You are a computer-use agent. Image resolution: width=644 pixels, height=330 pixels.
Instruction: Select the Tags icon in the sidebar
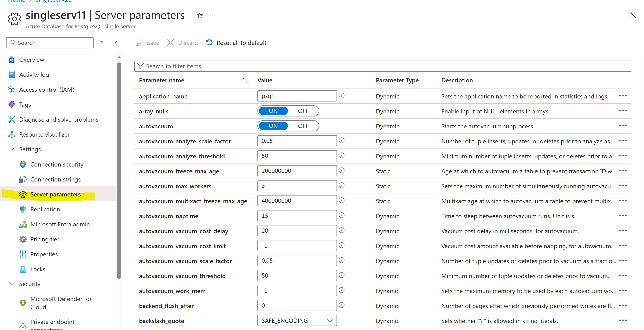coord(11,104)
